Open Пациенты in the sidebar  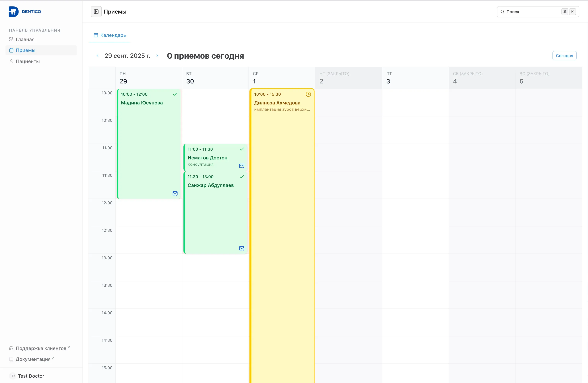27,61
